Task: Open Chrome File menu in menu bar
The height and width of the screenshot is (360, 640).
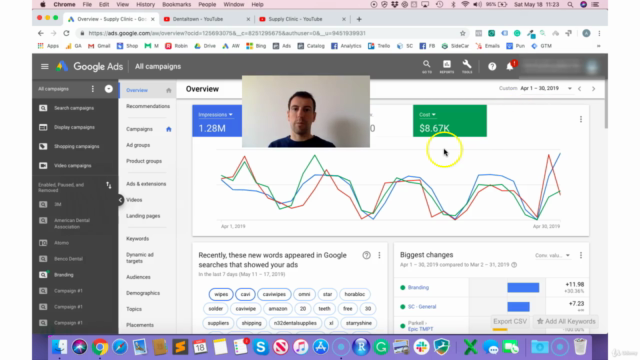Action: coord(87,4)
